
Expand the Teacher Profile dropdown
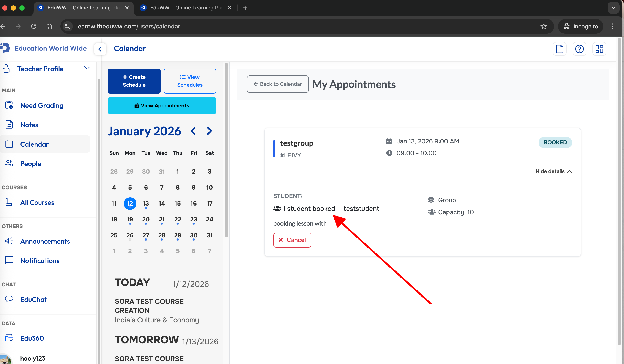pos(87,68)
